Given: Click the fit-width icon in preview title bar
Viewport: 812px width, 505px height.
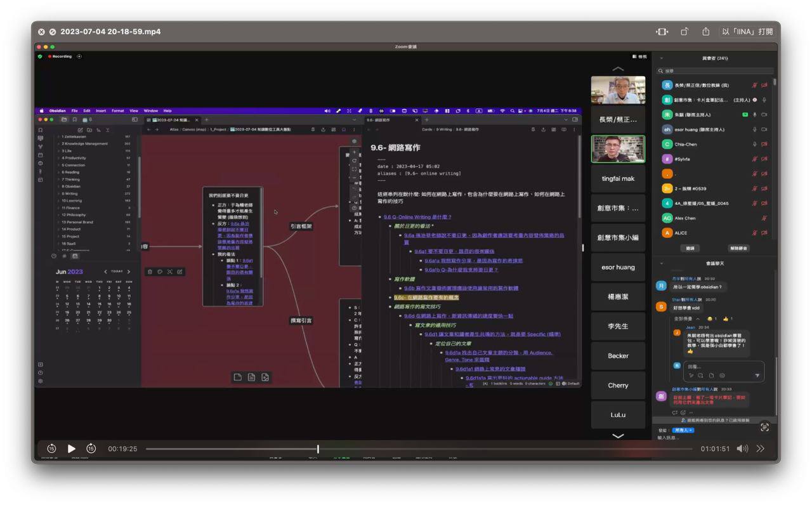Looking at the screenshot, I should [662, 32].
